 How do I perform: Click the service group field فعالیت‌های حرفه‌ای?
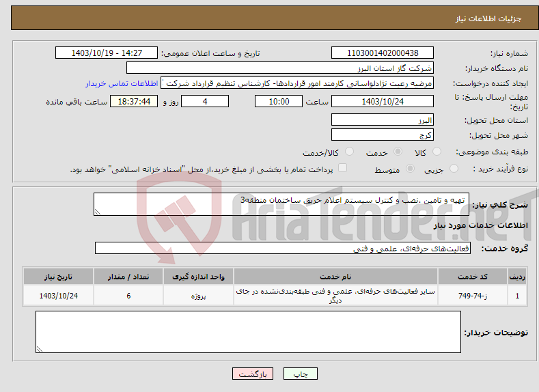pos(283,248)
